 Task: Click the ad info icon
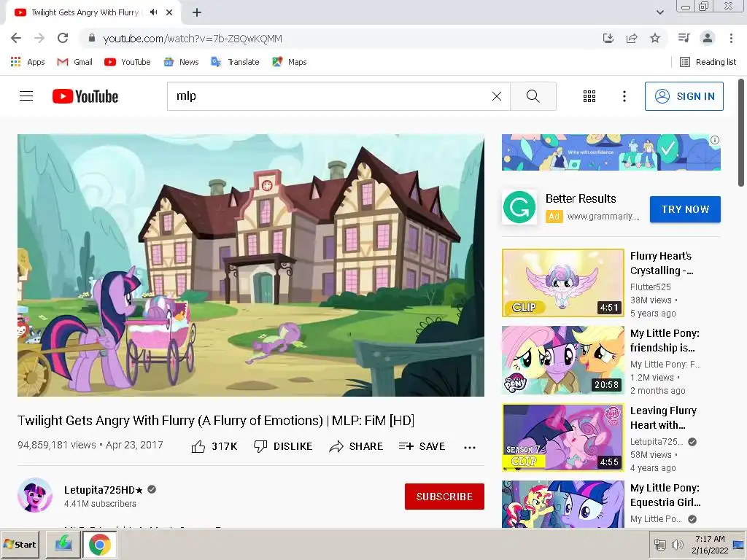pos(715,140)
